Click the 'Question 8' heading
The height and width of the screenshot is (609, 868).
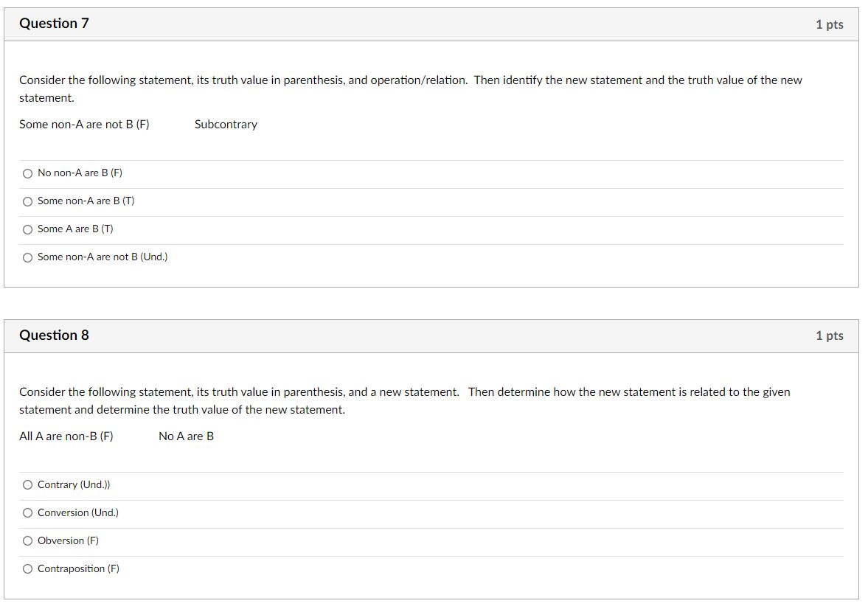pyautogui.click(x=54, y=335)
